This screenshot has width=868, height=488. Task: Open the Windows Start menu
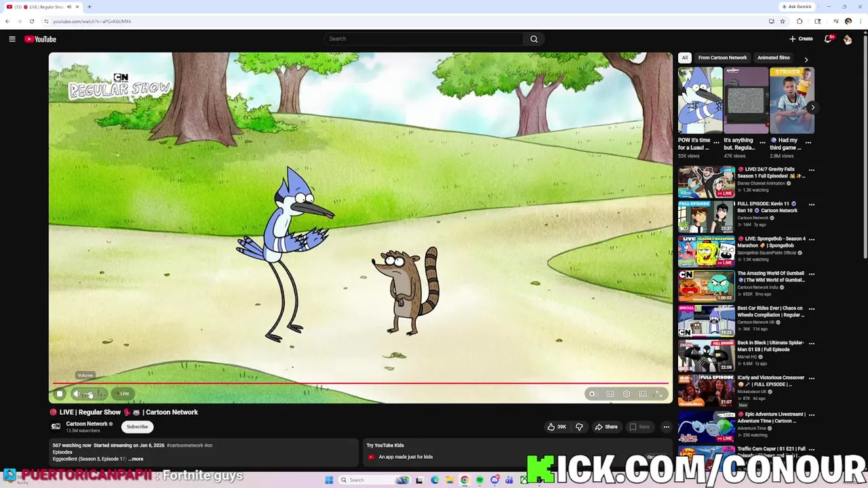tap(329, 480)
